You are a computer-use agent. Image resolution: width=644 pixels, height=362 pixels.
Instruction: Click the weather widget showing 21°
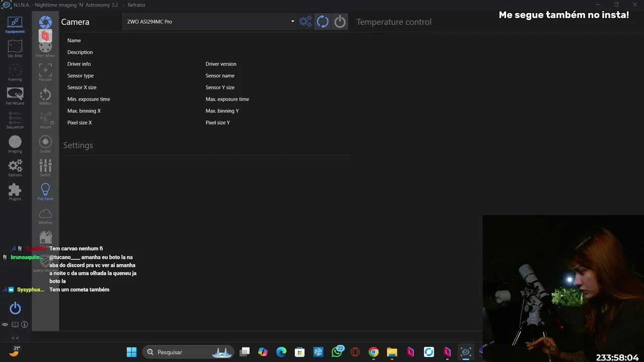coord(14,351)
